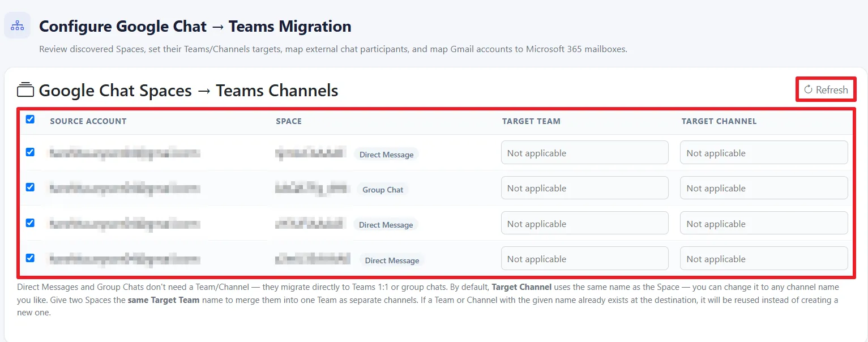Click the TARGET TEAM column header
The image size is (868, 342).
click(x=531, y=121)
